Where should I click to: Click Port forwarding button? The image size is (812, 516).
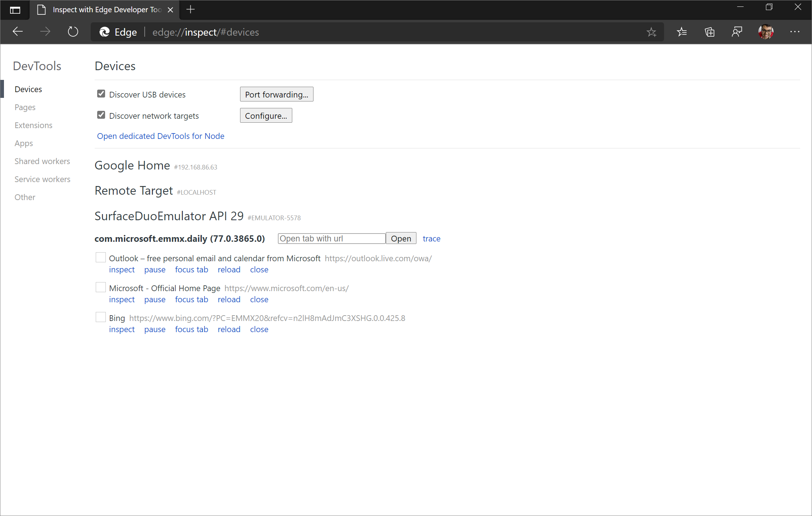[x=276, y=94]
